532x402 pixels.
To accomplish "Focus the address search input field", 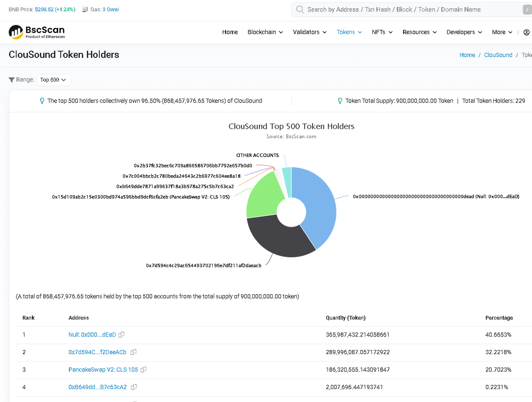I will click(411, 10).
